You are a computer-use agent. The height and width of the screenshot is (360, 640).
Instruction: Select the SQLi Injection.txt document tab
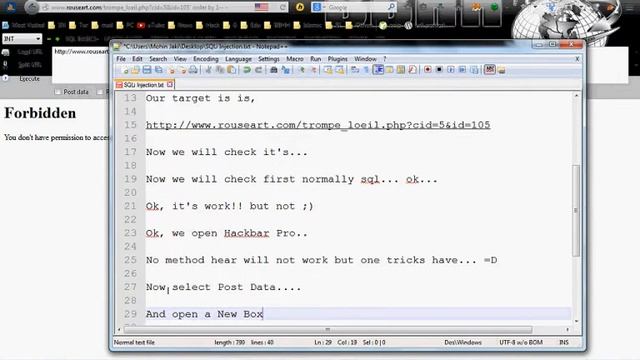tap(143, 84)
